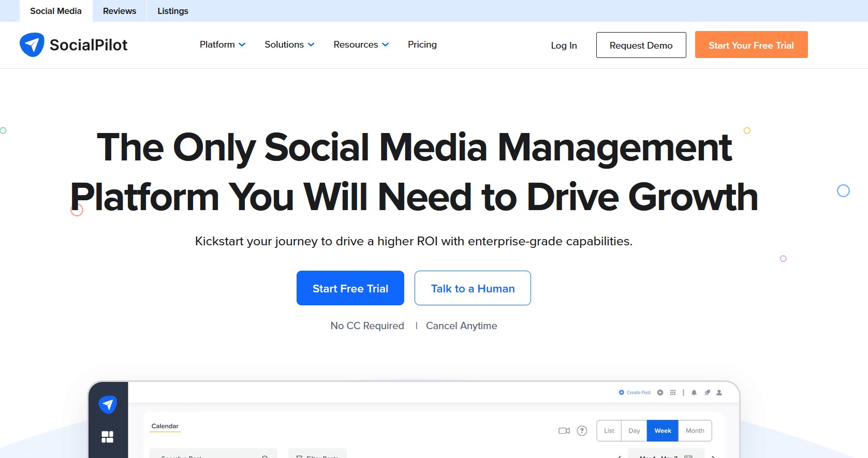Click the video camera icon near calendar views

pyautogui.click(x=564, y=431)
